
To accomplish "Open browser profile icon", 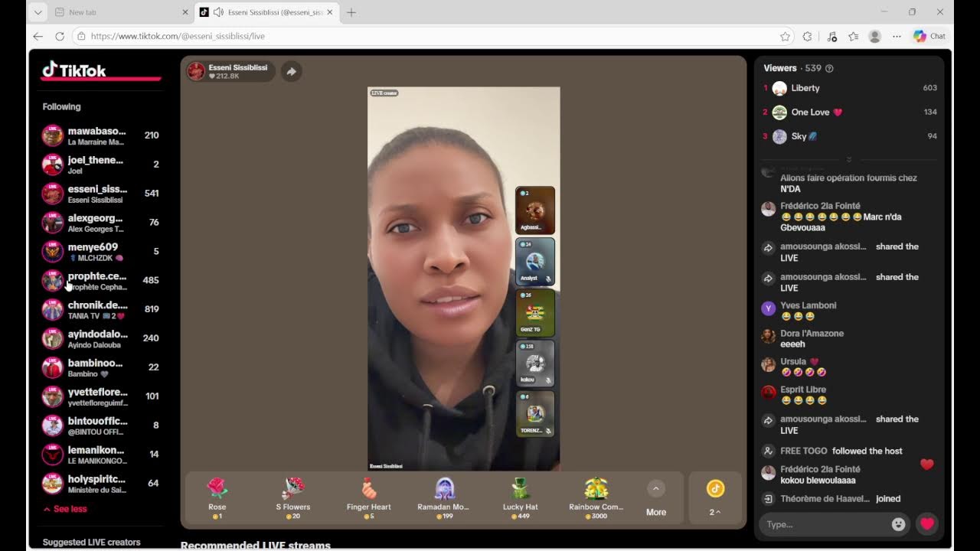I will pos(875,36).
